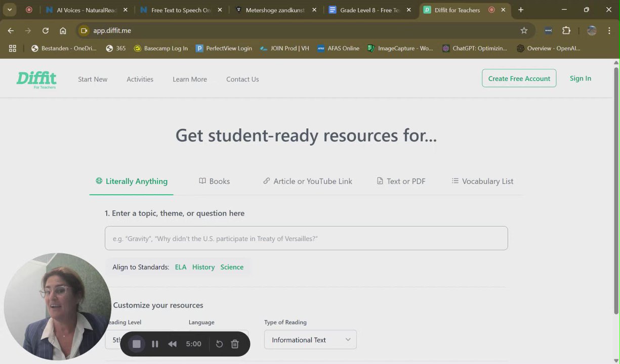Screen dimensions: 620x364
Task: Open the Type of Reading dropdown
Action: click(x=310, y=340)
